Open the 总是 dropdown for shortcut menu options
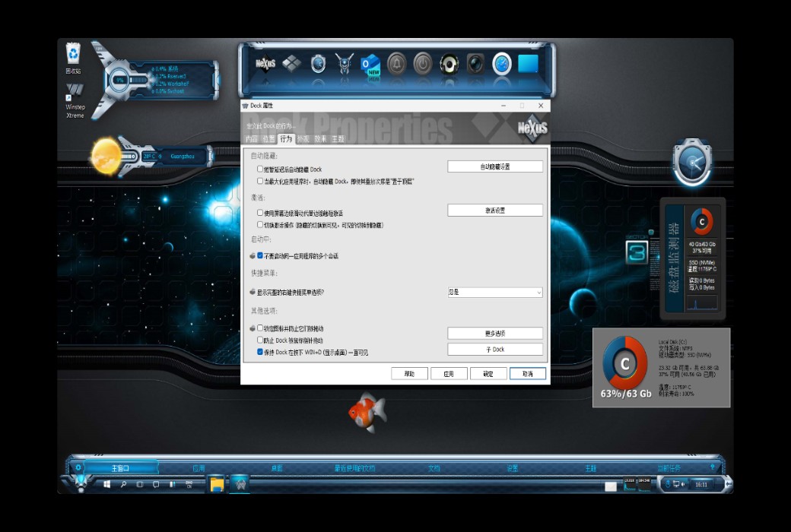 tap(495, 293)
